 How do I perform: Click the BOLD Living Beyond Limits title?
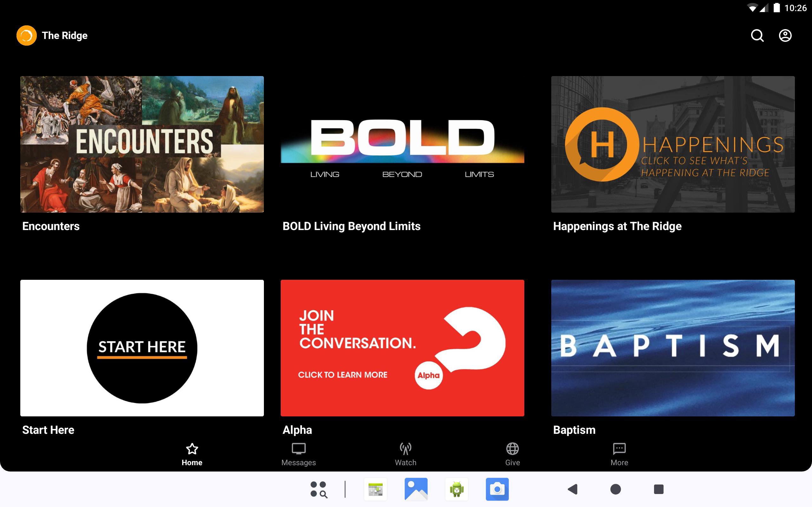point(351,226)
